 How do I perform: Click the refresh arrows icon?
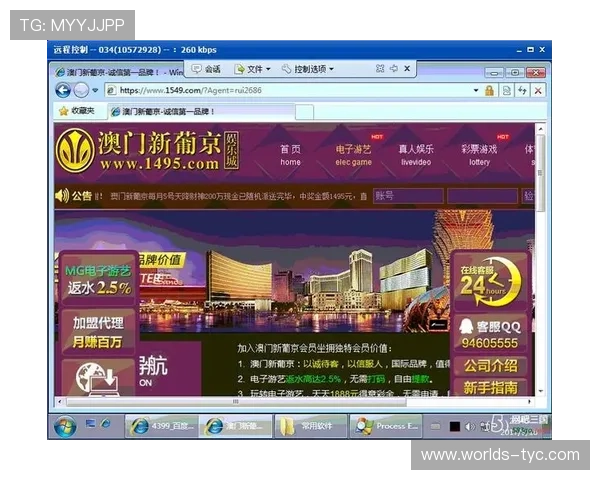coord(522,91)
